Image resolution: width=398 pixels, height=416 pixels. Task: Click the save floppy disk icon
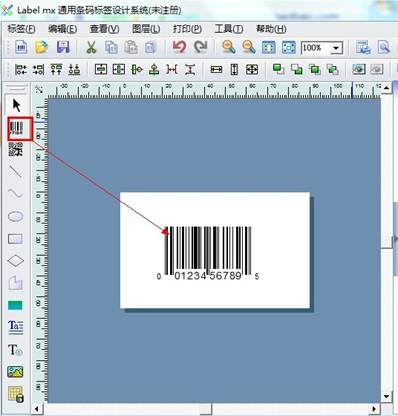(63, 47)
